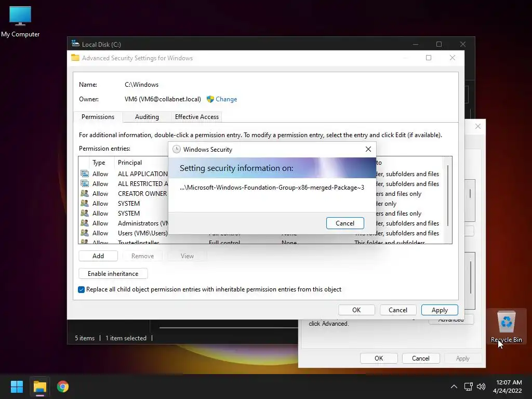The image size is (532, 399).
Task: Click the View permission entry button
Action: (x=187, y=256)
